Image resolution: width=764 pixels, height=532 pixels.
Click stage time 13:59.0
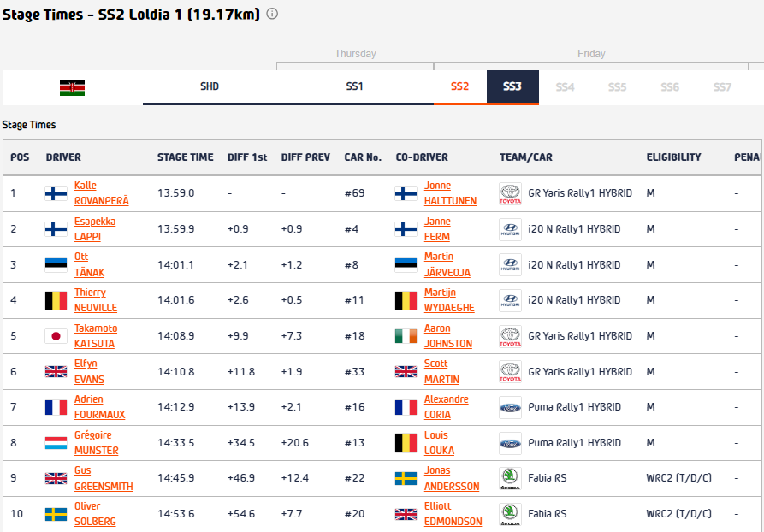point(176,193)
